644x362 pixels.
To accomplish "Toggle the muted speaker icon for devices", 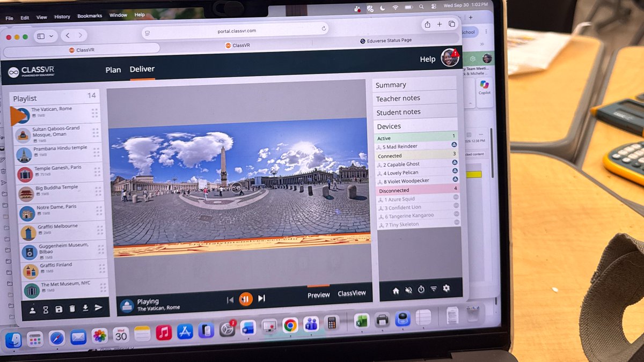I will point(408,290).
